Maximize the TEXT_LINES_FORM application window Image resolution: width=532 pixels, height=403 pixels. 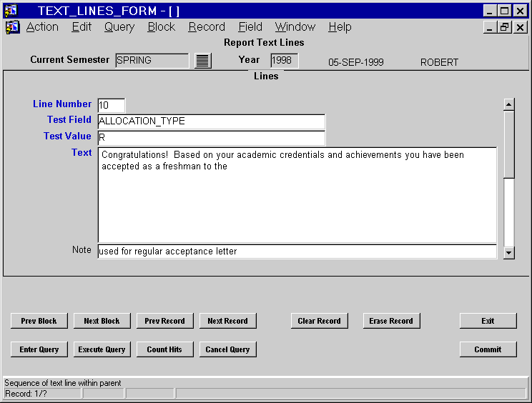point(505,11)
